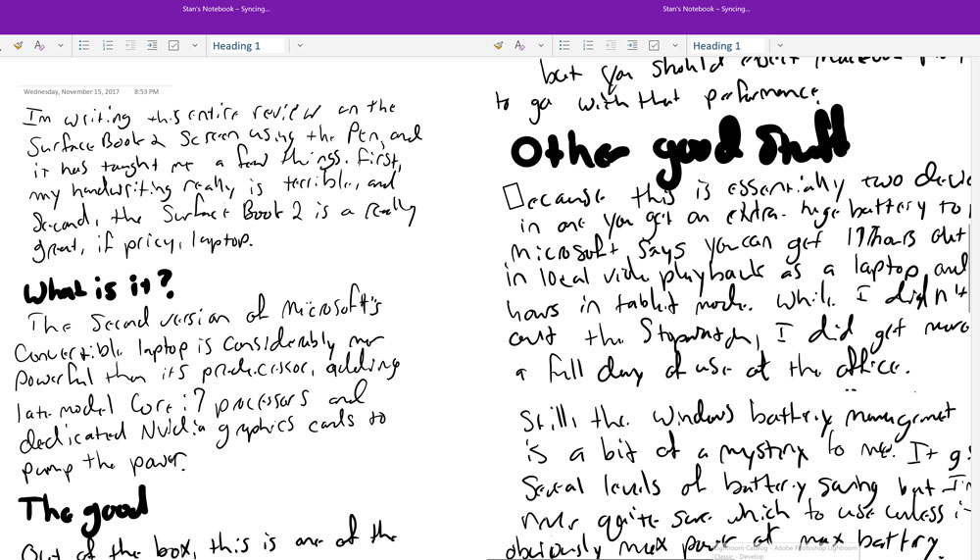Open font formatting dropdown arrow in left window
The image size is (980, 560).
point(61,45)
